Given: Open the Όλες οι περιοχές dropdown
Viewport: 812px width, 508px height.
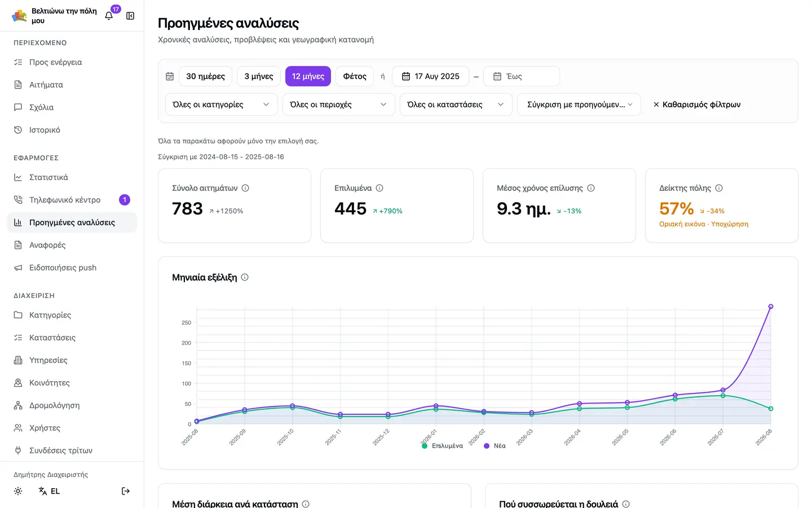Looking at the screenshot, I should [x=339, y=104].
